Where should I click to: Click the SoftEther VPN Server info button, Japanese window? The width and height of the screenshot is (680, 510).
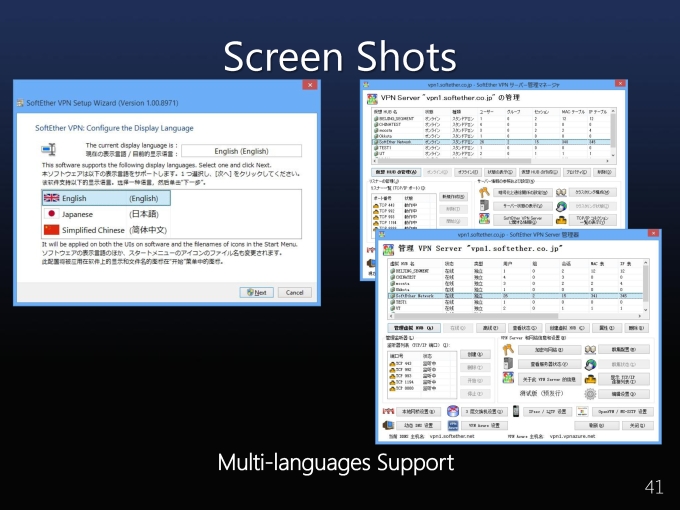(523, 220)
